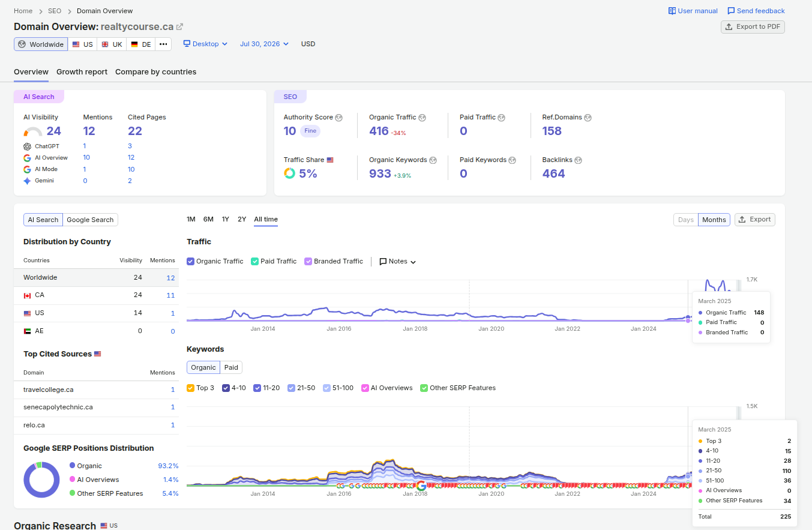Disable the Top 3 keywords checkbox
Viewport: 812px width, 530px height.
pyautogui.click(x=190, y=388)
